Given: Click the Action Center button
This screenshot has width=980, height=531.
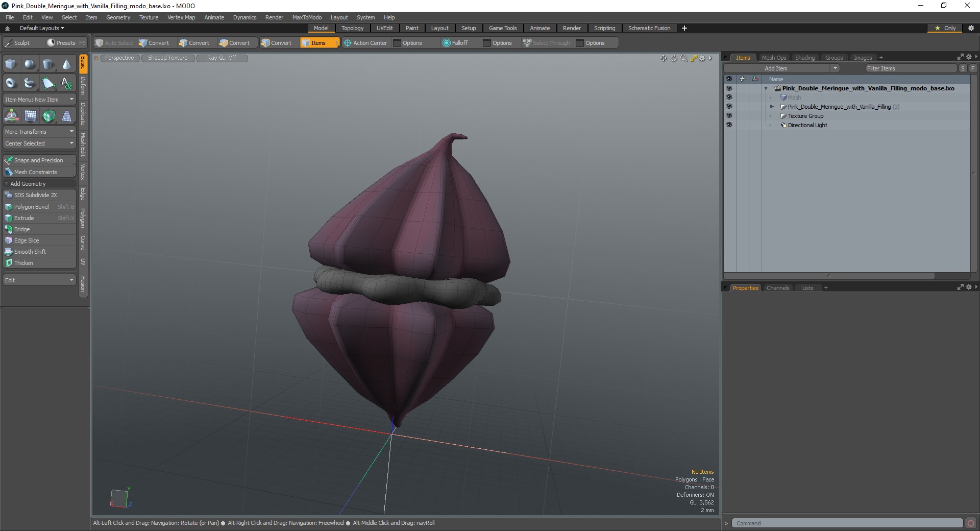Looking at the screenshot, I should (365, 43).
